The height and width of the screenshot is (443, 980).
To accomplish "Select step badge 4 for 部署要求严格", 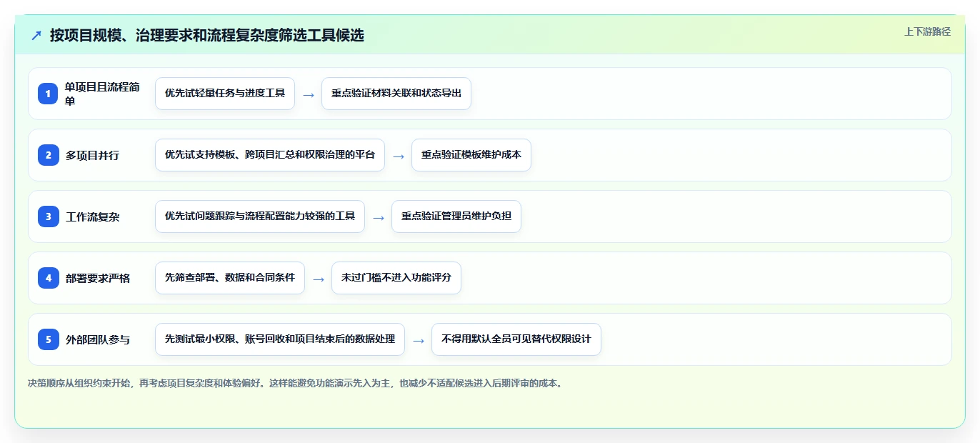I will pos(48,278).
